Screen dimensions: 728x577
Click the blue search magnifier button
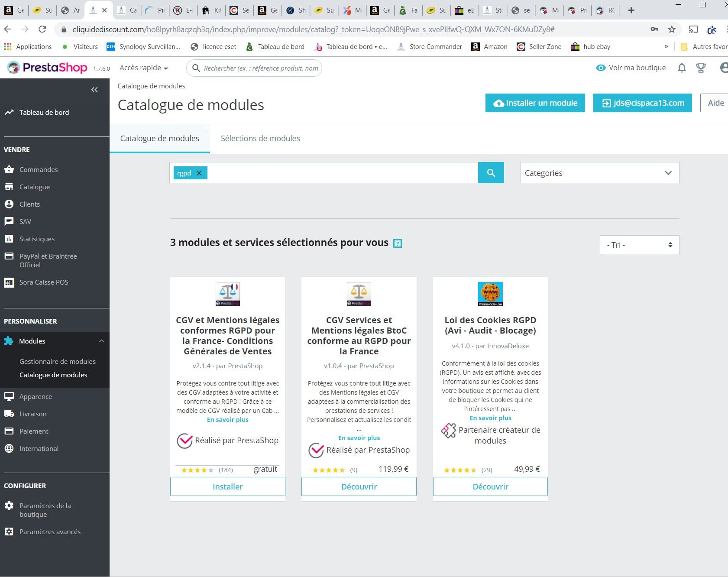click(x=491, y=173)
